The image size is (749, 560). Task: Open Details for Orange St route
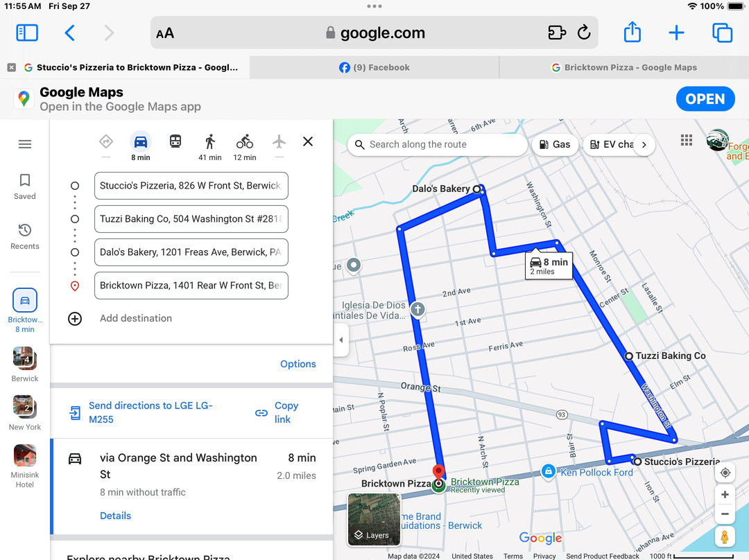coord(115,516)
